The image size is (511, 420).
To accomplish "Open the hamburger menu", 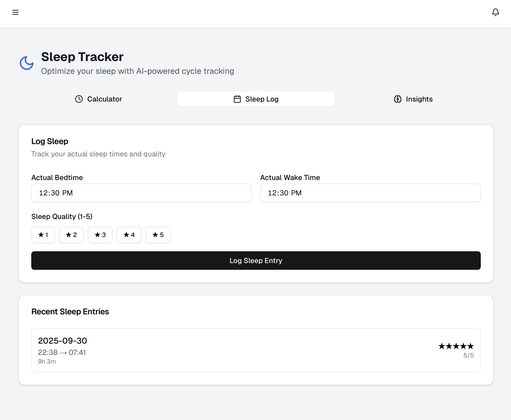I will click(15, 12).
